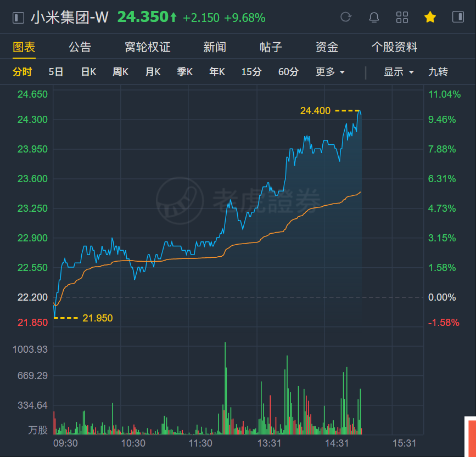Viewport: 476px width, 457px height.
Task: Select the 年K chart period
Action: [x=217, y=72]
